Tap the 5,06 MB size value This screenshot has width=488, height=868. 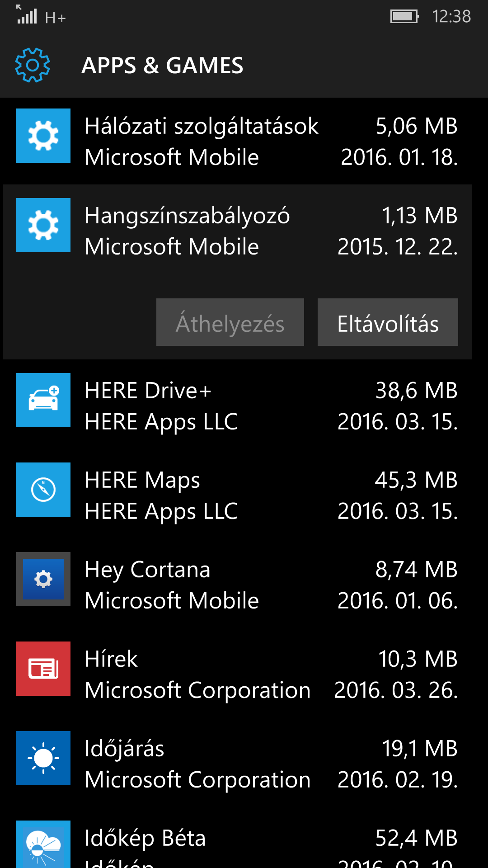(x=417, y=126)
